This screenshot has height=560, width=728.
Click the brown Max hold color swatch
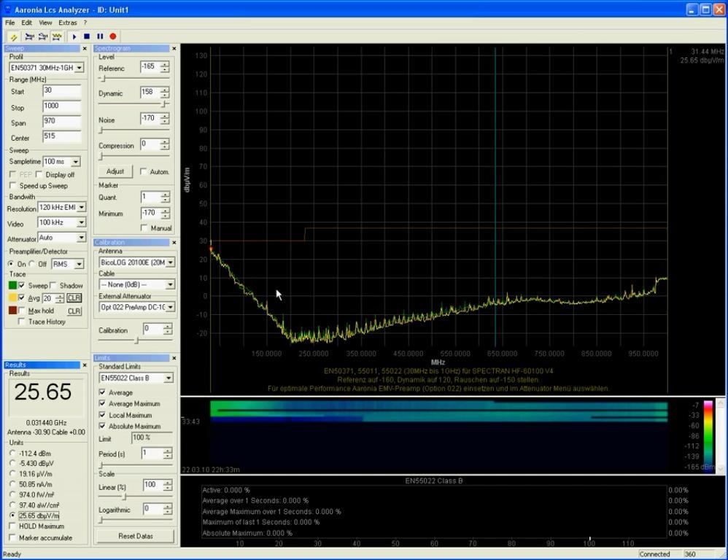tap(12, 311)
